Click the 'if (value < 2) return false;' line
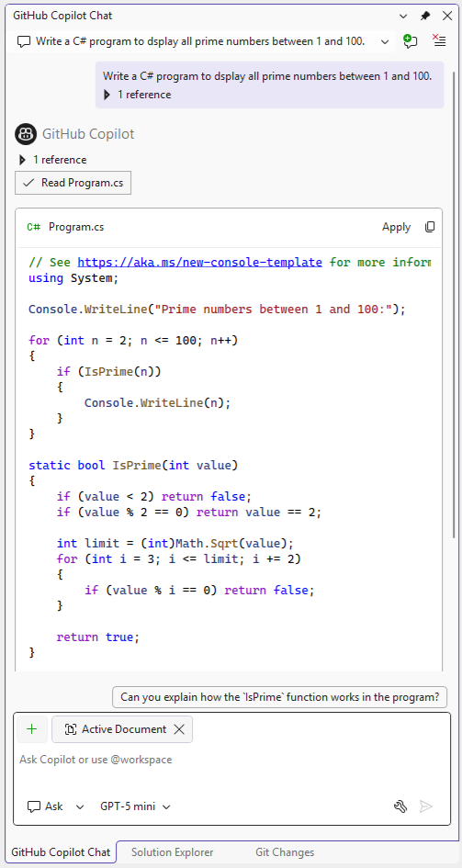The height and width of the screenshot is (868, 462). pos(153,497)
